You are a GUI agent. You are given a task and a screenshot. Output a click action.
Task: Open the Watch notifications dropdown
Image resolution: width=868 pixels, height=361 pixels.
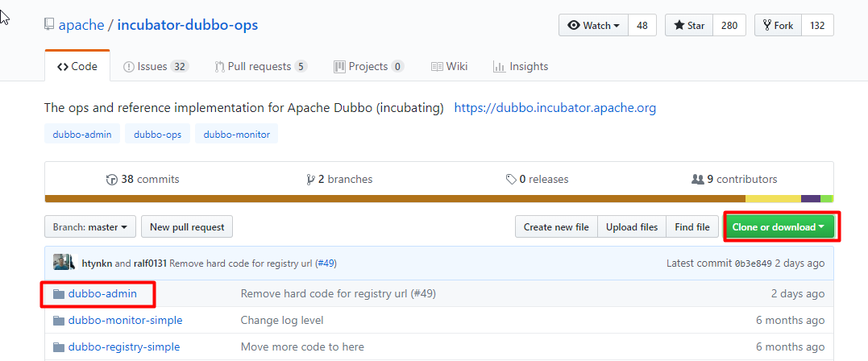(593, 26)
